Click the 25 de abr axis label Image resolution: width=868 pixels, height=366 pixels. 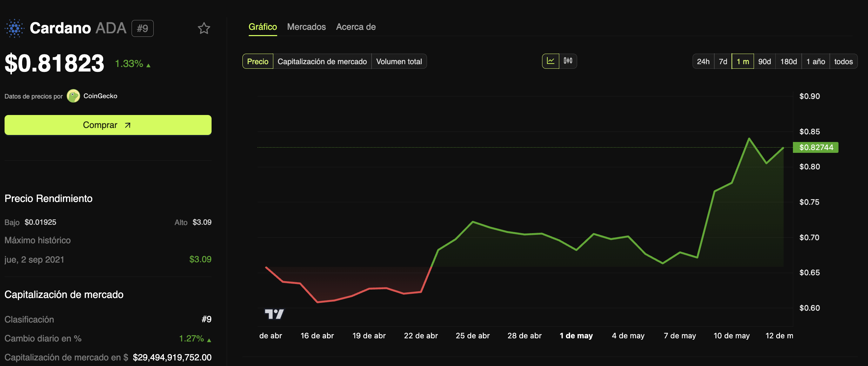coord(473,336)
